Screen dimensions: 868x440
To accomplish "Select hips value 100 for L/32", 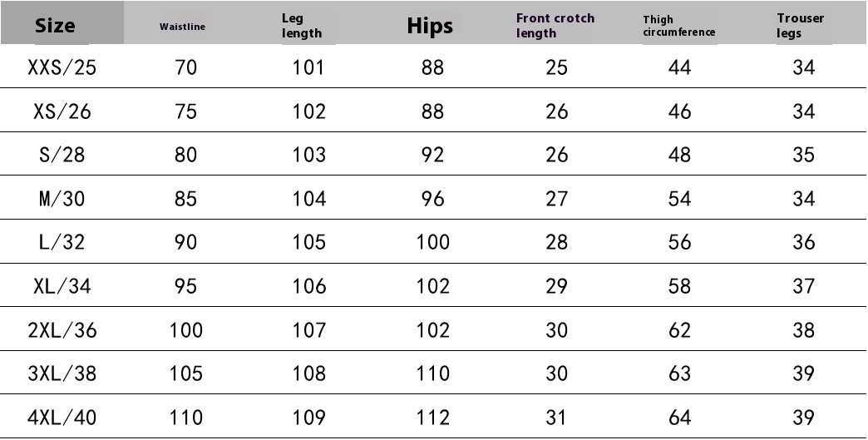I will pos(433,242).
